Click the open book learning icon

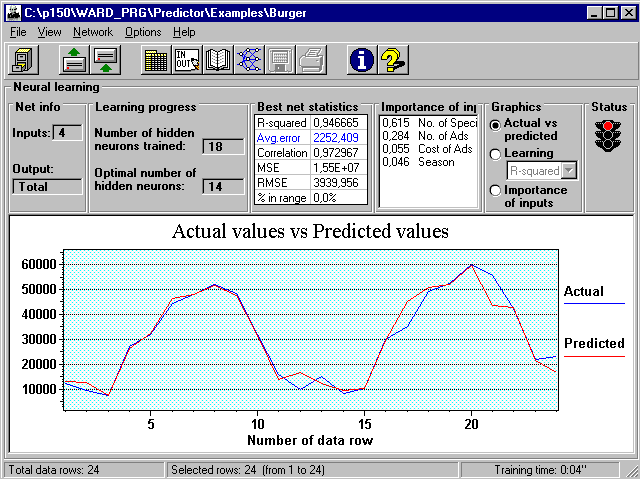point(218,60)
